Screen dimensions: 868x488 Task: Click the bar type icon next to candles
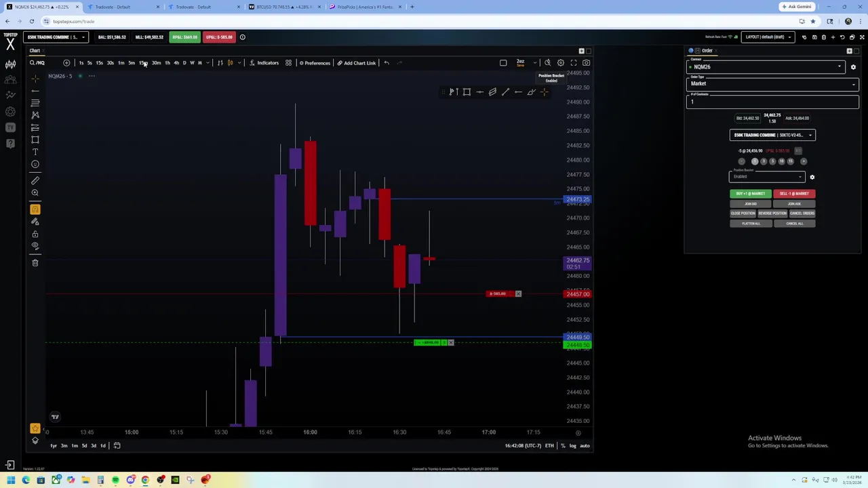(x=220, y=63)
